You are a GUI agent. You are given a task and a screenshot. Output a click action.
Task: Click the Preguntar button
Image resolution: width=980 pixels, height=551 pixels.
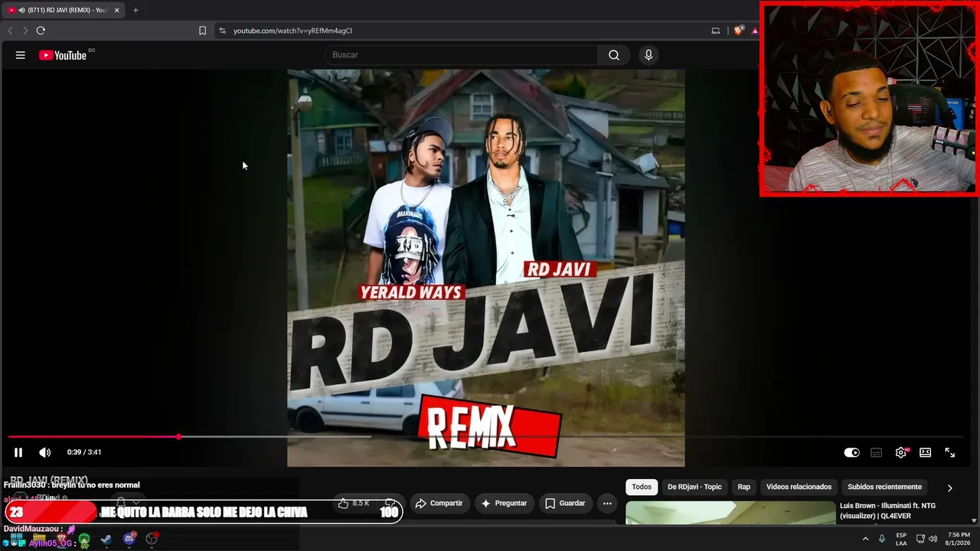click(x=504, y=504)
